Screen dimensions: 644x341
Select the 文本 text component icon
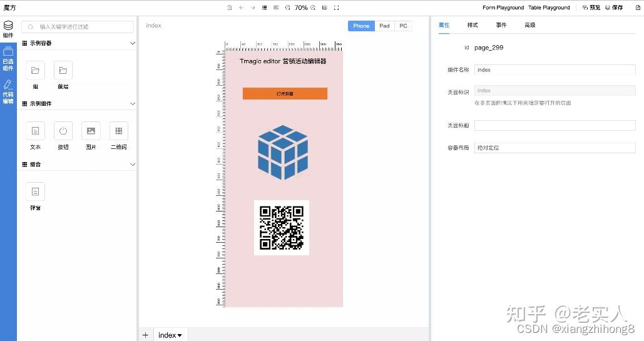tap(35, 131)
